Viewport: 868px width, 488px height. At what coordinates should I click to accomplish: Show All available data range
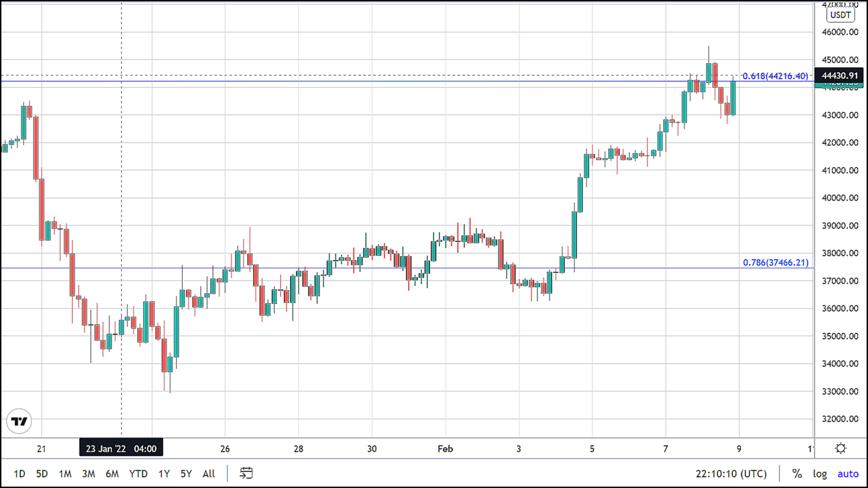click(209, 474)
